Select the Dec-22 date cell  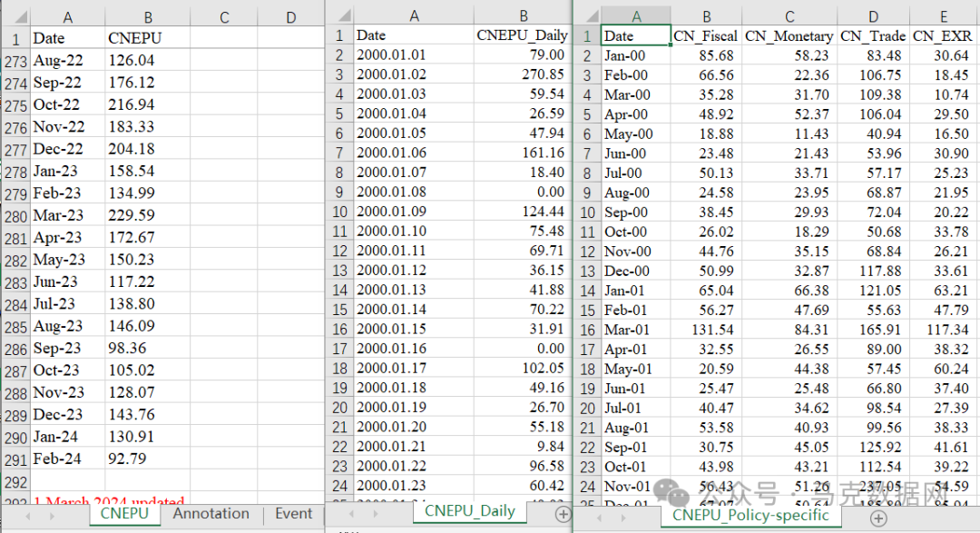coord(67,149)
